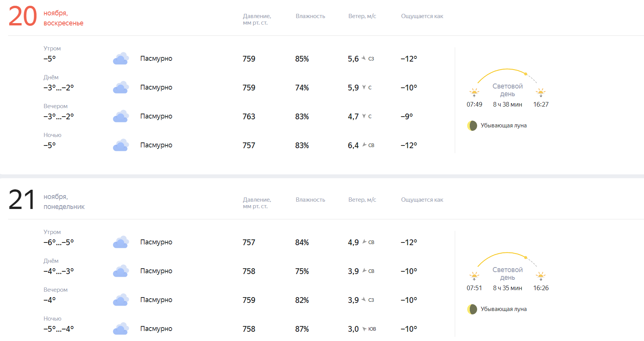Click the waning moon icon for November 20
The width and height of the screenshot is (644, 341).
click(x=472, y=125)
